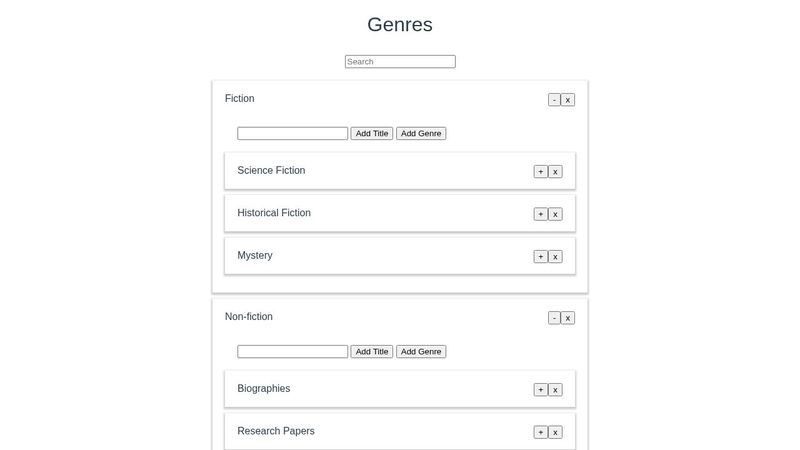This screenshot has width=800, height=450.
Task: Click Add Title button under Fiction
Action: pos(372,133)
